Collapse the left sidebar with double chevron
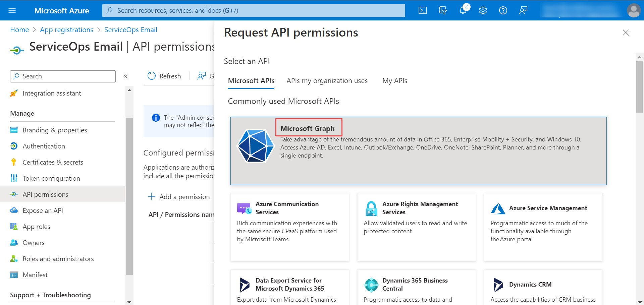 point(125,76)
